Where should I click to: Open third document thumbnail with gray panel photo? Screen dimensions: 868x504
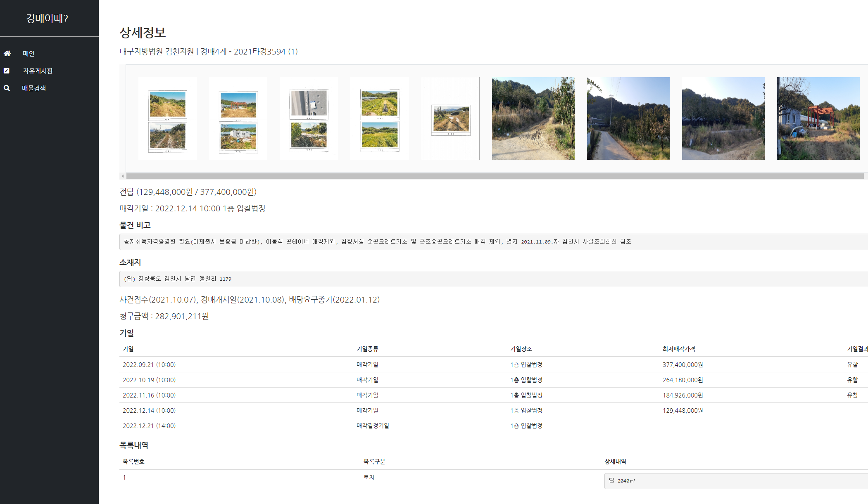pos(309,118)
